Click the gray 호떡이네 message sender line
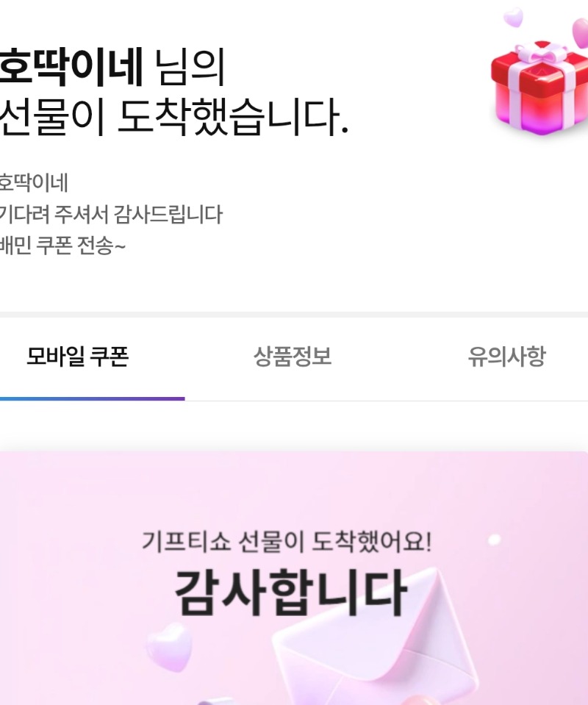 [34, 183]
